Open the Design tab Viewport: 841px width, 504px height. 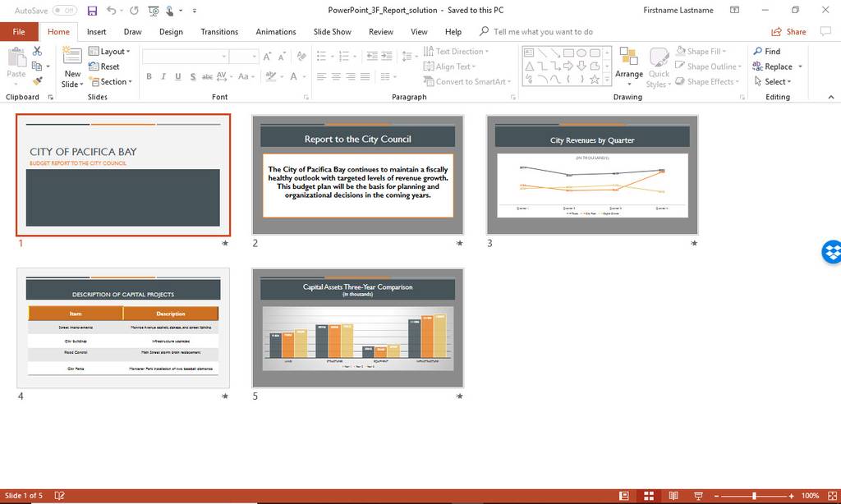[171, 32]
